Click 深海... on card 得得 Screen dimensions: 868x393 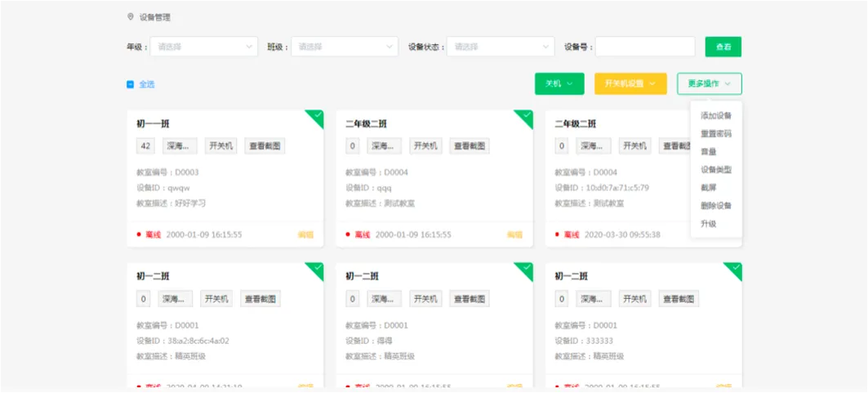click(x=384, y=299)
